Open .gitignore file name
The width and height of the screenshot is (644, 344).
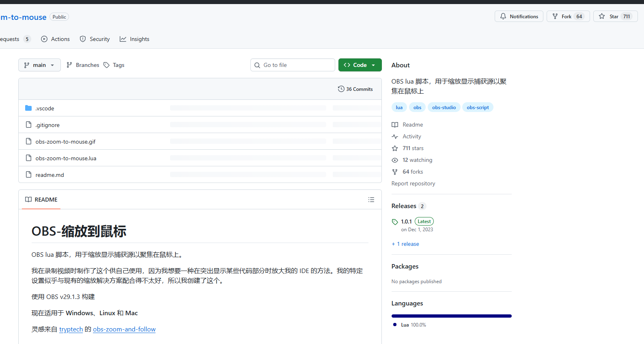47,125
